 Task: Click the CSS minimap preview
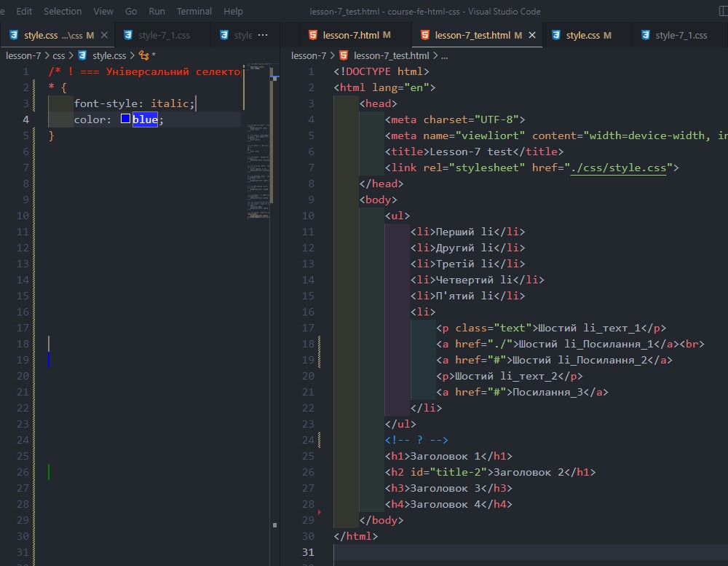click(x=258, y=141)
